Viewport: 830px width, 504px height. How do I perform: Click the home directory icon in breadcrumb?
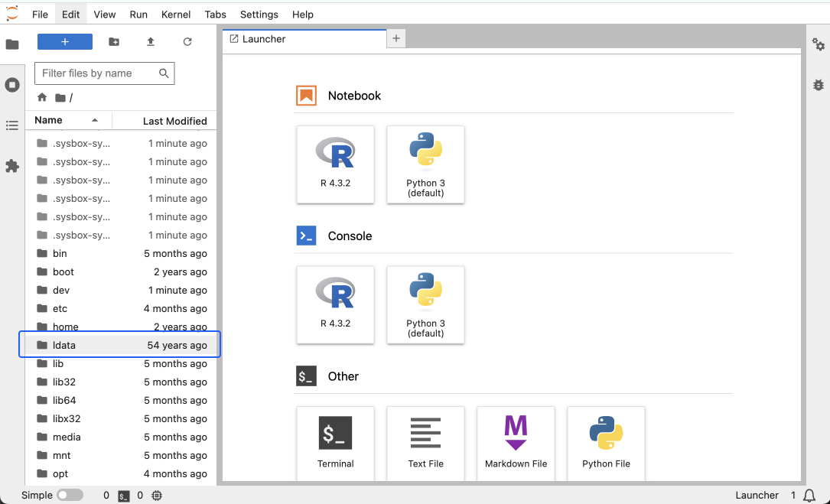42,97
